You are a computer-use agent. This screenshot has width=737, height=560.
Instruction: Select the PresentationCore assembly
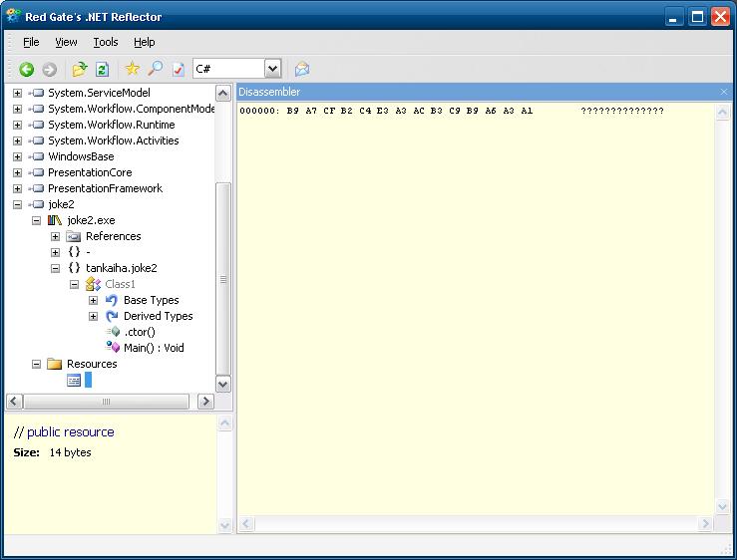click(90, 173)
